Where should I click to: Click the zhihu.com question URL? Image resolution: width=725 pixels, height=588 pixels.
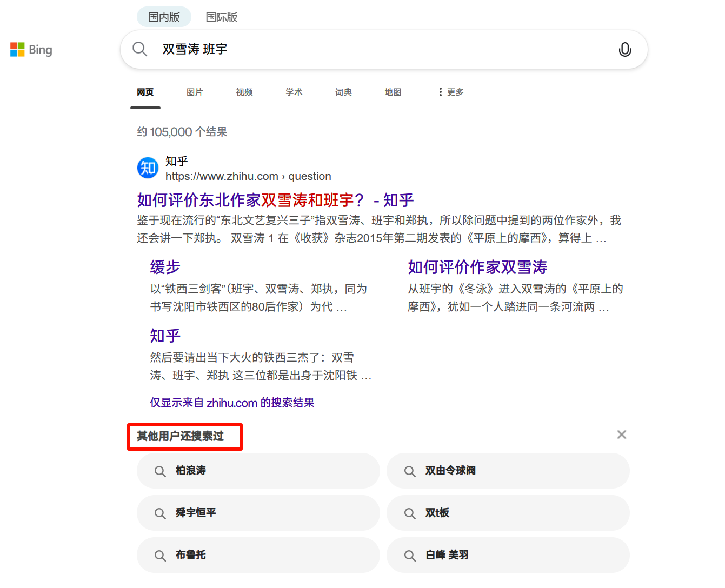(248, 176)
